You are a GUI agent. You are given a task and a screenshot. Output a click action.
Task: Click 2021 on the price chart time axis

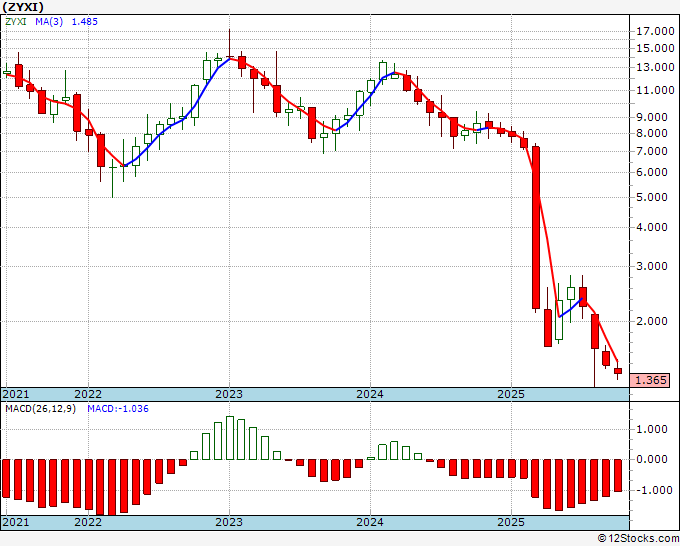point(16,394)
